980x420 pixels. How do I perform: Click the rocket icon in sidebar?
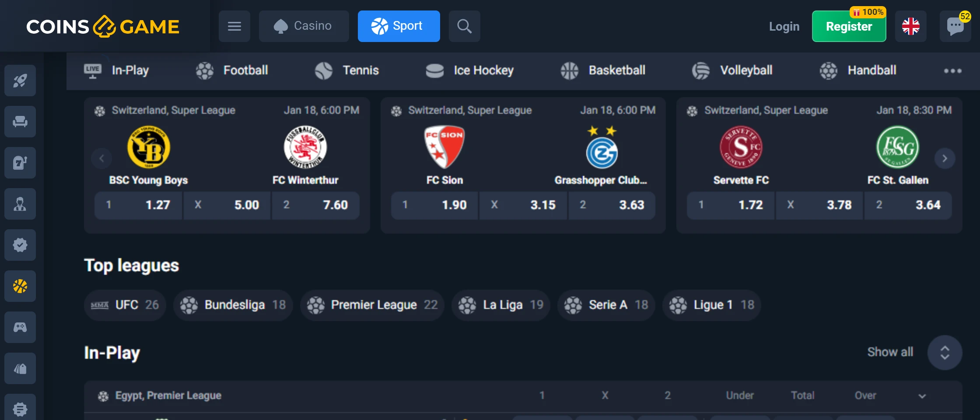click(20, 80)
